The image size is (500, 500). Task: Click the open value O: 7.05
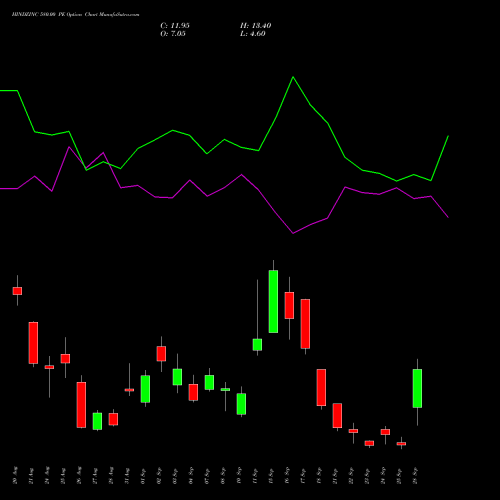(x=173, y=34)
